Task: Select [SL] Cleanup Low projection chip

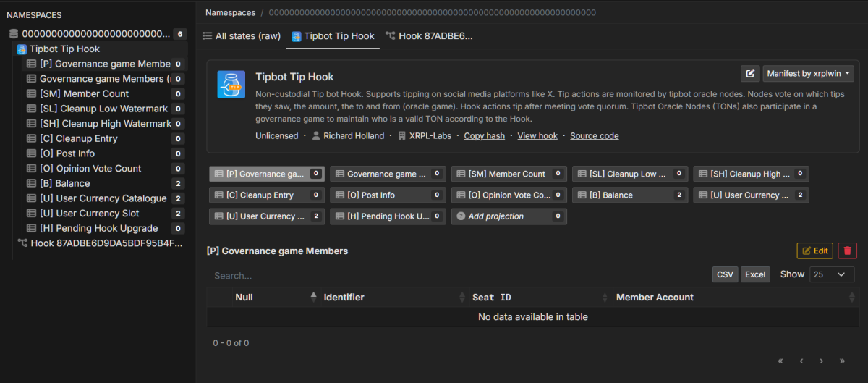Action: pos(630,174)
